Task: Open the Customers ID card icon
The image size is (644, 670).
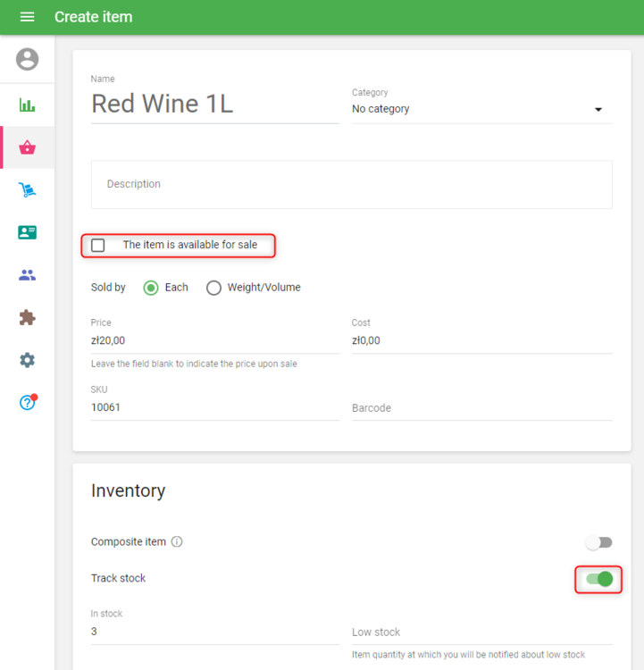Action: [27, 232]
